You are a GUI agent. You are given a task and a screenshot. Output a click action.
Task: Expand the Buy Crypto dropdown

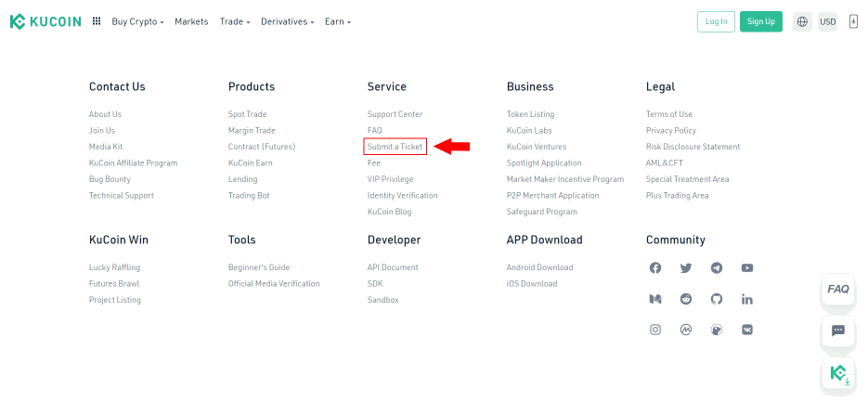coord(137,21)
